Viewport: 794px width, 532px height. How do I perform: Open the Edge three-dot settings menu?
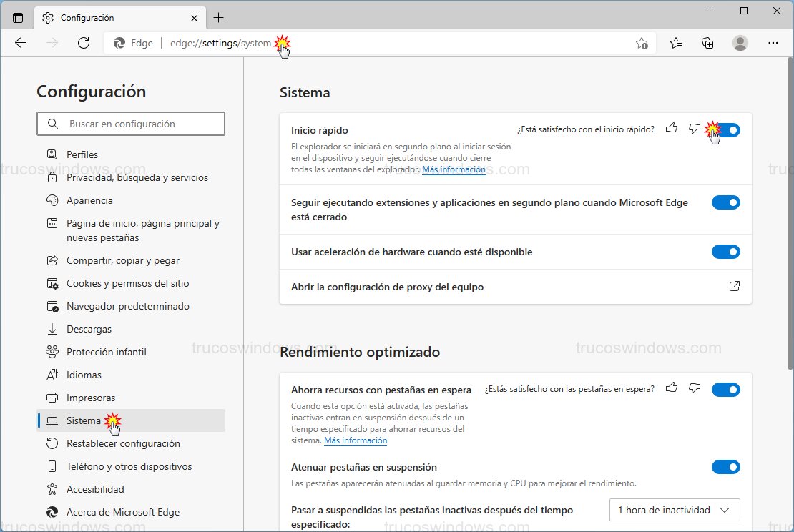(x=773, y=43)
